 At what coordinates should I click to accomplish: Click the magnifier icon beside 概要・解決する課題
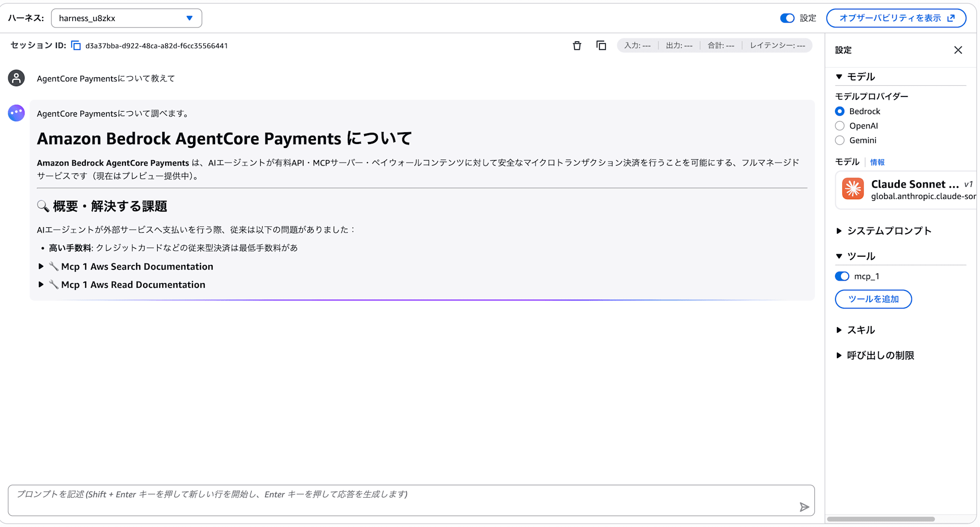[43, 206]
